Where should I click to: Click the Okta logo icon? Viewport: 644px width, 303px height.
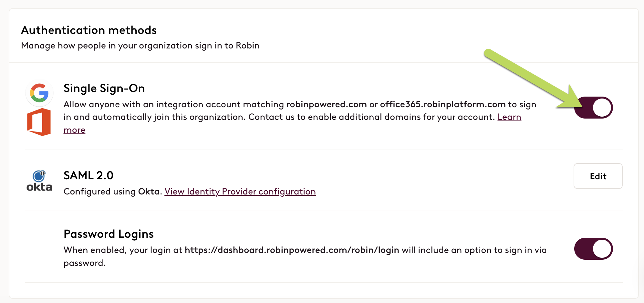pyautogui.click(x=39, y=181)
